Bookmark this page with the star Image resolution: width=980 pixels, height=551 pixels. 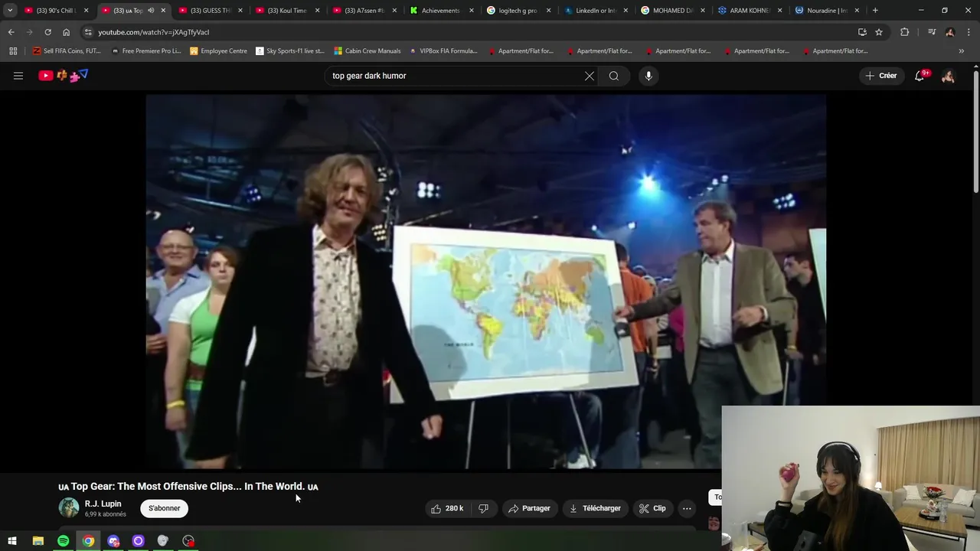pyautogui.click(x=879, y=32)
